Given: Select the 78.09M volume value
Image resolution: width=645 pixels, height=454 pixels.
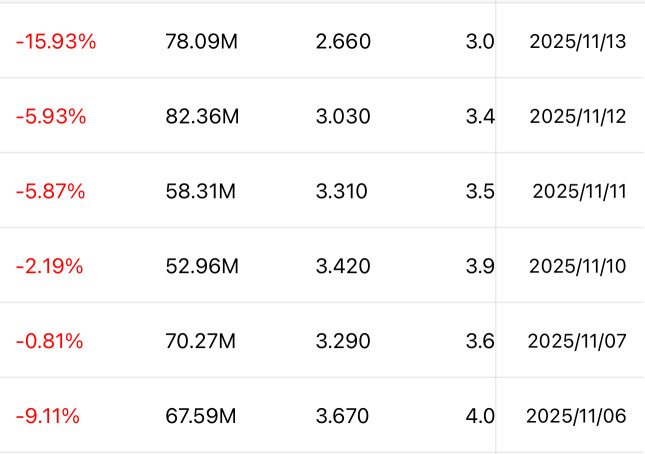Looking at the screenshot, I should 202,42.
